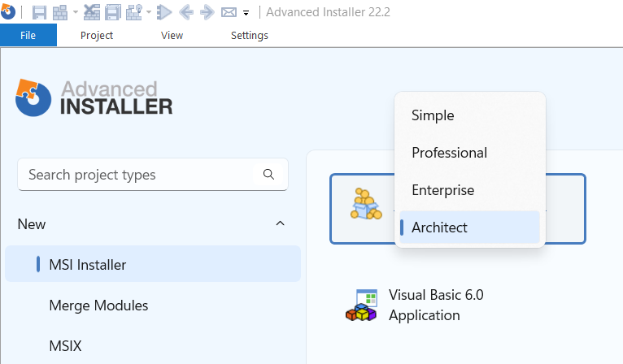
Task: Click the Cancel build toolbar icon
Action: (92, 12)
